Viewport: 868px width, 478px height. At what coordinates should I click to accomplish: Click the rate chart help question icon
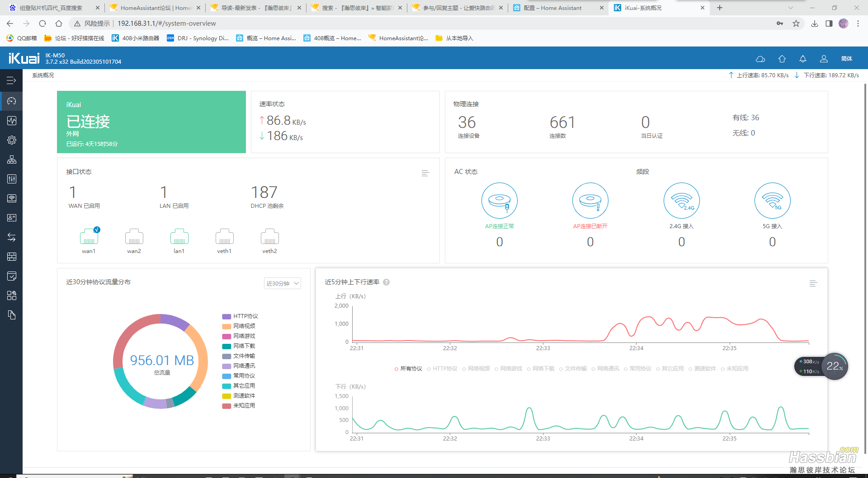pos(386,282)
